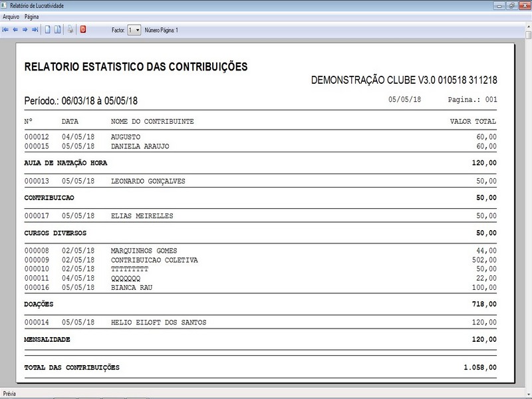
Task: Click 'DEMONSTRAÇÃO CLUBE V3.0 010518 311218' text
Action: [x=404, y=80]
